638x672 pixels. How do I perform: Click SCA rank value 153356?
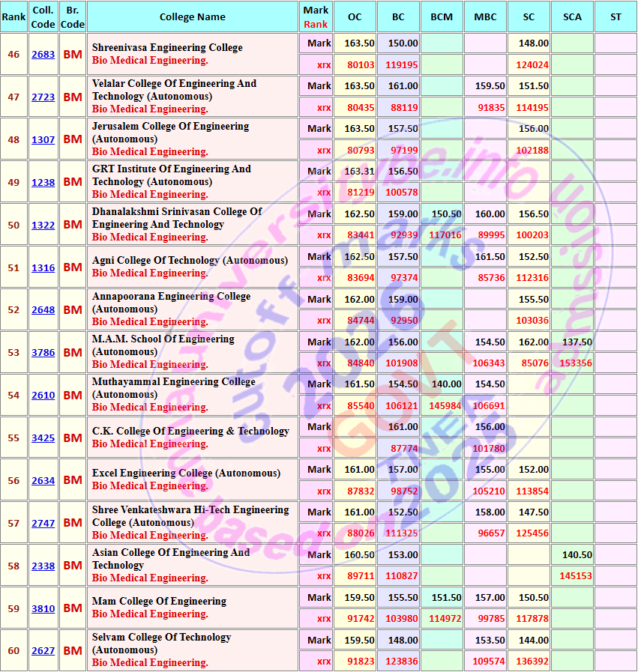(x=576, y=363)
